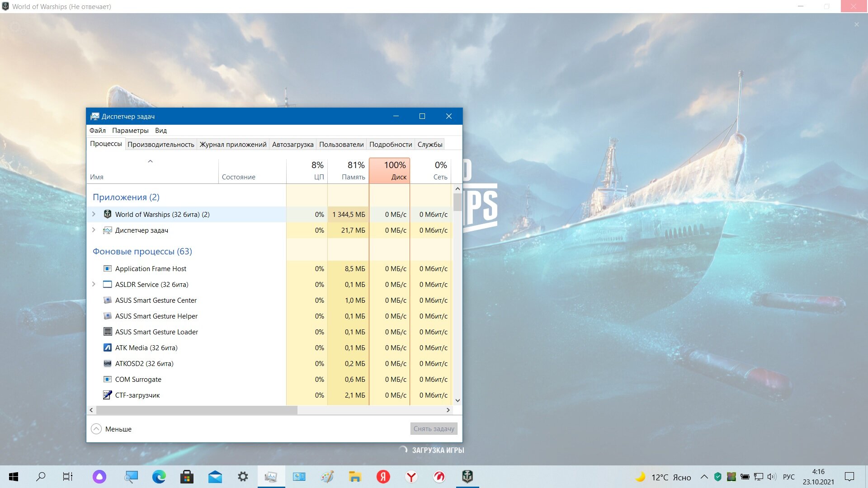Screen dimensions: 868x488
Task: Open the Параметры menu
Action: pos(130,131)
